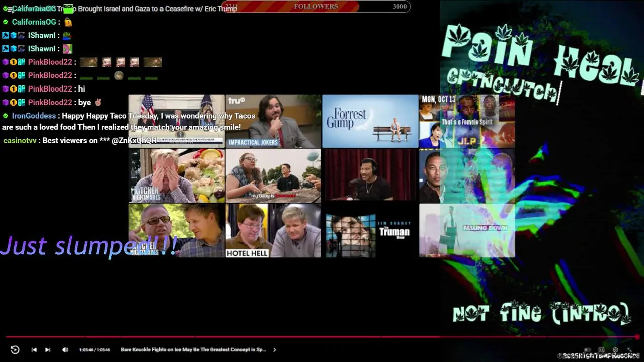Click PinkBlood22 on the 'bye' message
The image size is (644, 362).
coord(50,102)
